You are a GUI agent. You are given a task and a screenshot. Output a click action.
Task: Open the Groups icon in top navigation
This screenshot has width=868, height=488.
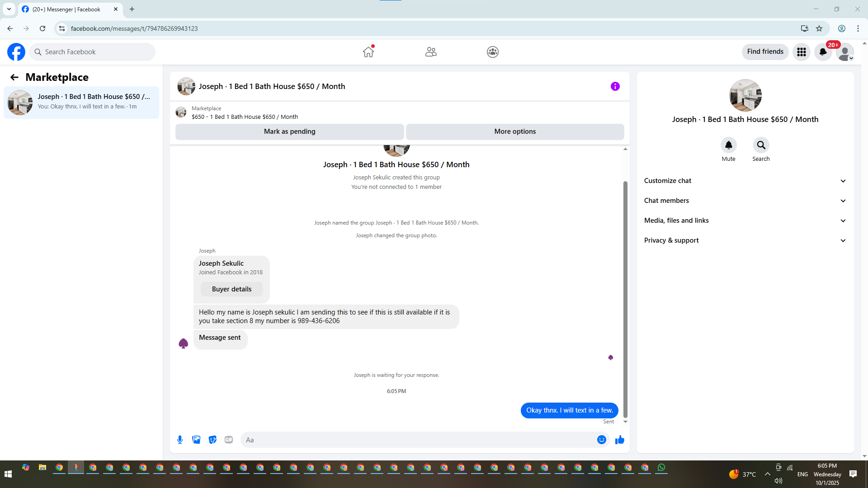tap(493, 52)
